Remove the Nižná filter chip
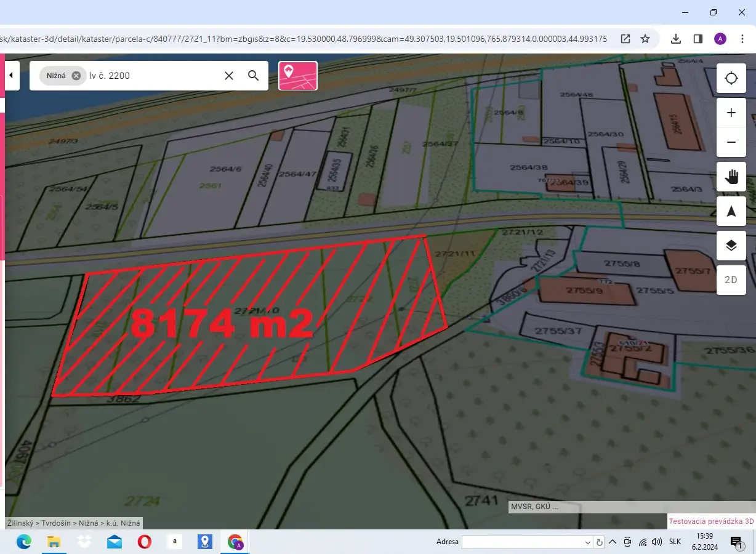756x554 pixels. click(76, 76)
